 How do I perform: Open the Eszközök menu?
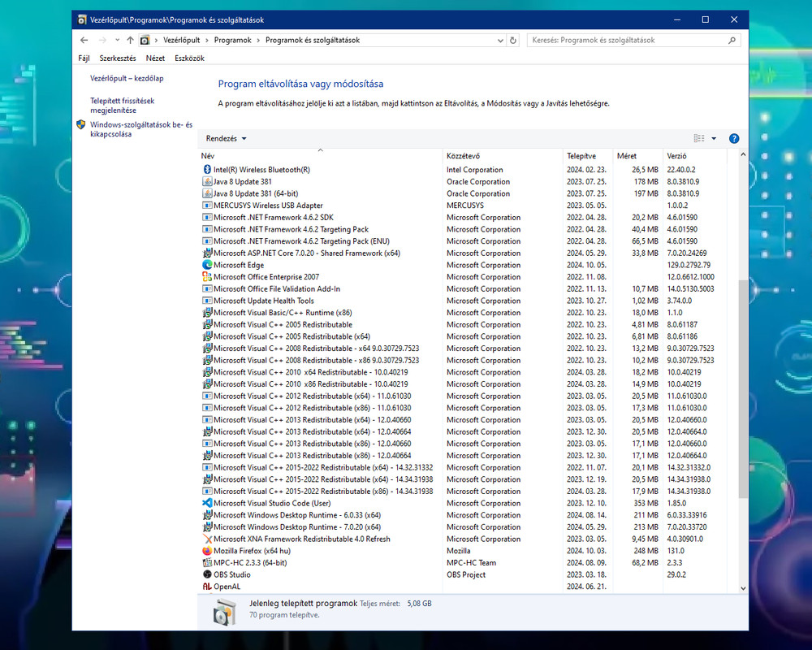189,58
